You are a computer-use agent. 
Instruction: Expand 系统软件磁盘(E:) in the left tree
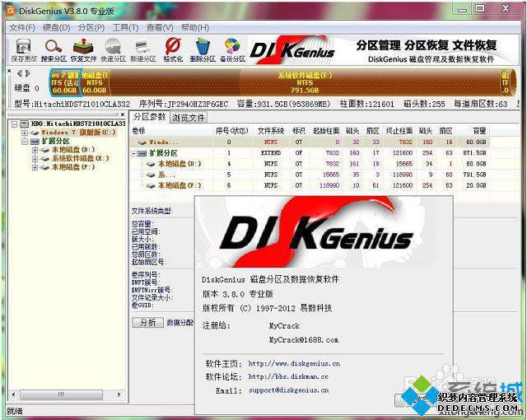35,159
